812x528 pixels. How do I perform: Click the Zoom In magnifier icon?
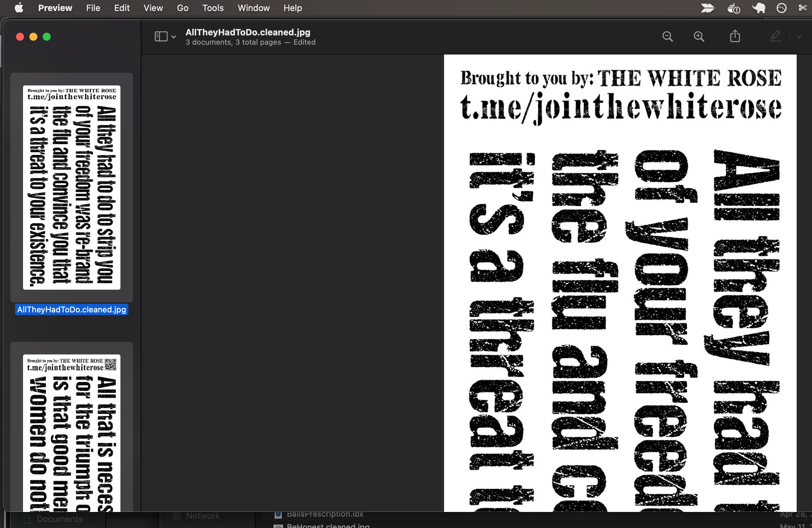pyautogui.click(x=699, y=36)
